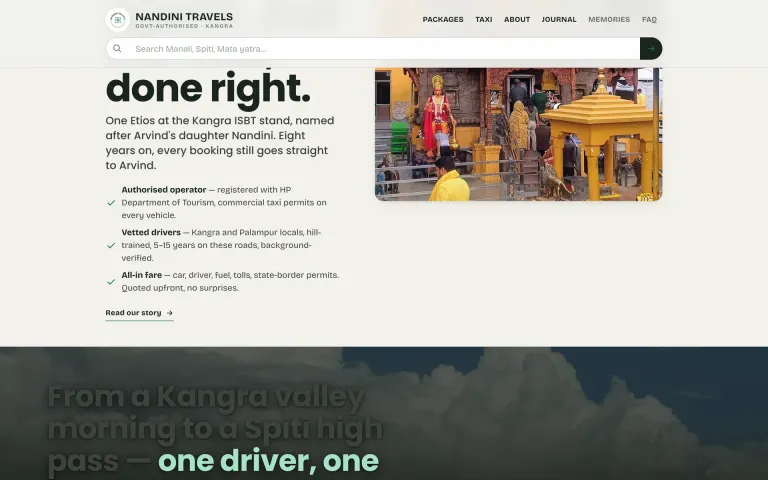Click checkmark icon beside Vetted drivers
This screenshot has width=768, height=480.
(111, 245)
